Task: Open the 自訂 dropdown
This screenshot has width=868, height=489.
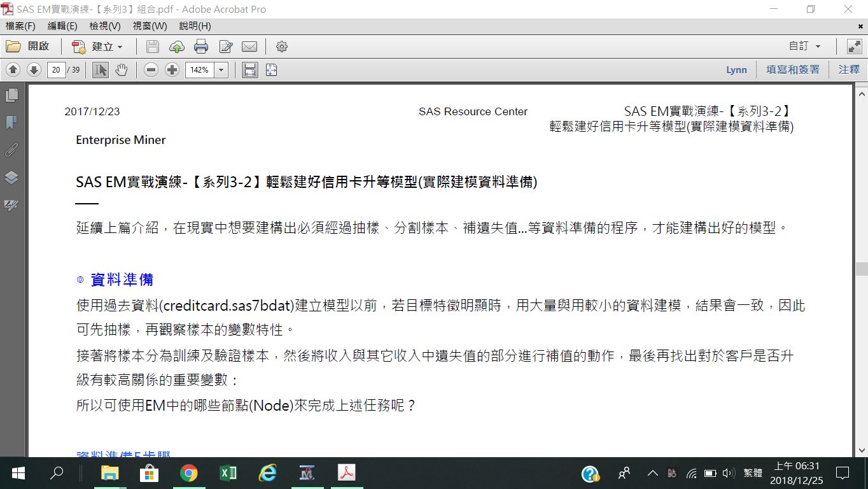Action: click(x=804, y=46)
